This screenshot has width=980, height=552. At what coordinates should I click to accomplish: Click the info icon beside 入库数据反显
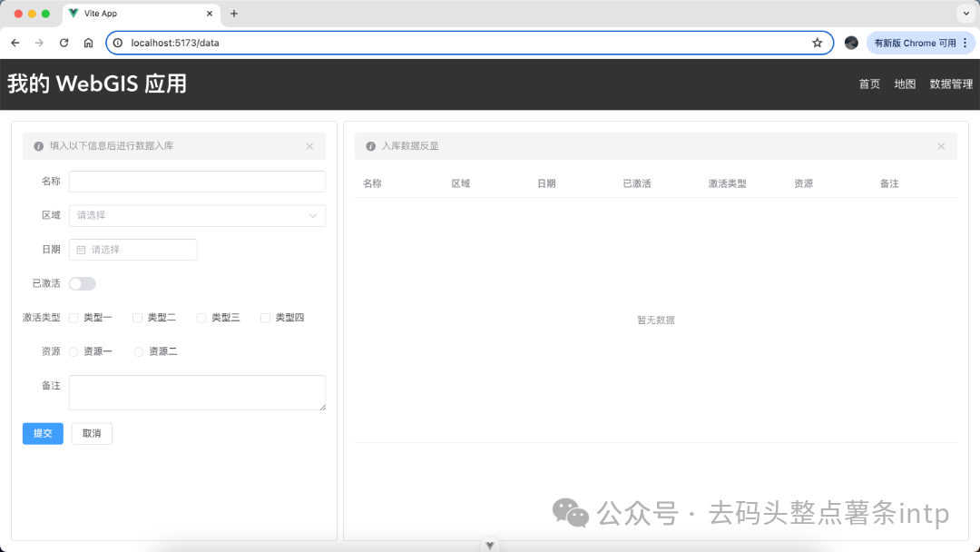370,146
